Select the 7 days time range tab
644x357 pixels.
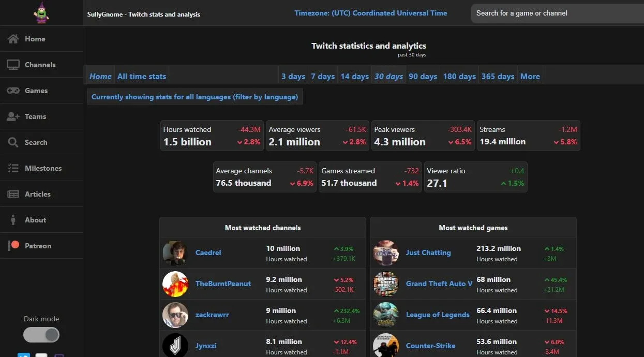point(323,76)
